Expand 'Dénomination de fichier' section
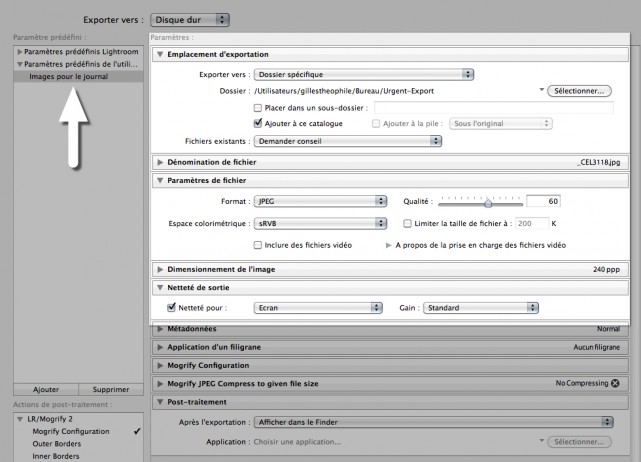 coord(160,162)
